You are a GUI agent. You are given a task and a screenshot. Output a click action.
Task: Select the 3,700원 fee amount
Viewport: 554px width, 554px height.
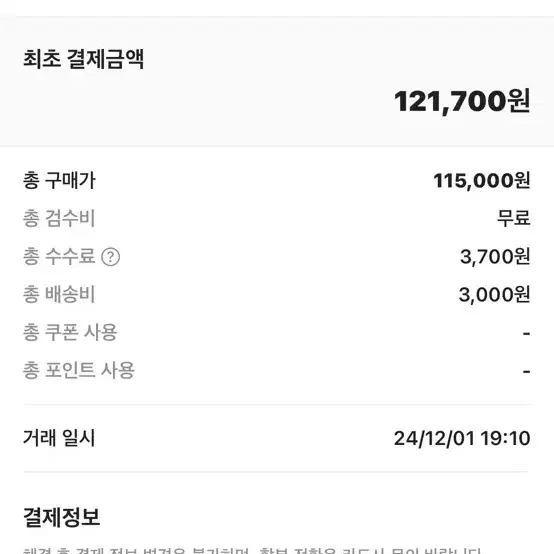[x=495, y=257]
